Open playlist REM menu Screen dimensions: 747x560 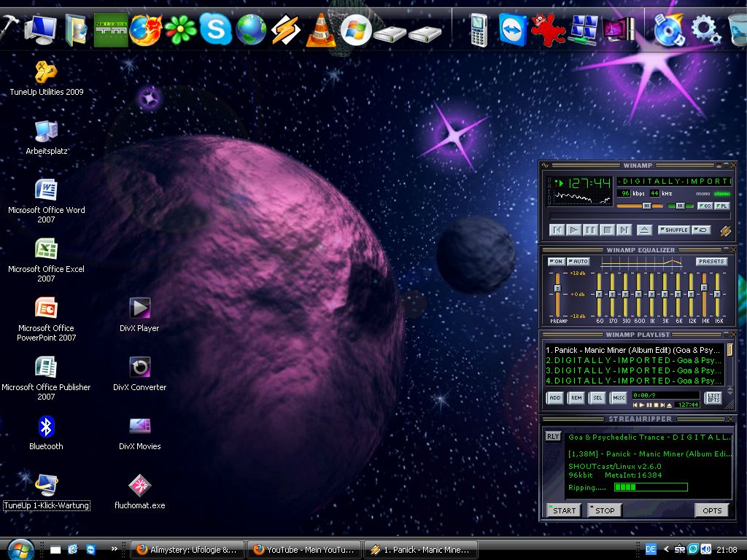click(576, 397)
